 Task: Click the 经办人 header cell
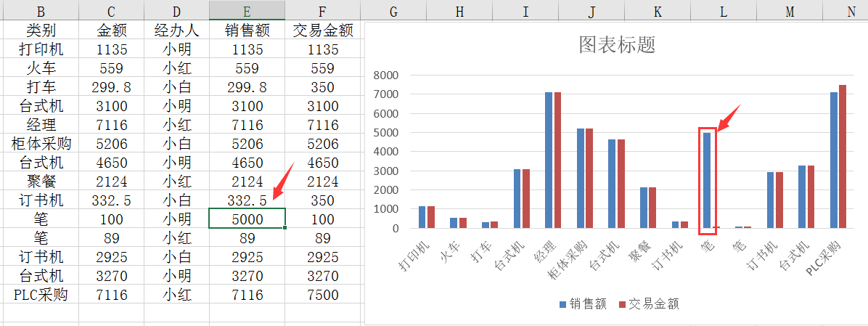pos(176,30)
